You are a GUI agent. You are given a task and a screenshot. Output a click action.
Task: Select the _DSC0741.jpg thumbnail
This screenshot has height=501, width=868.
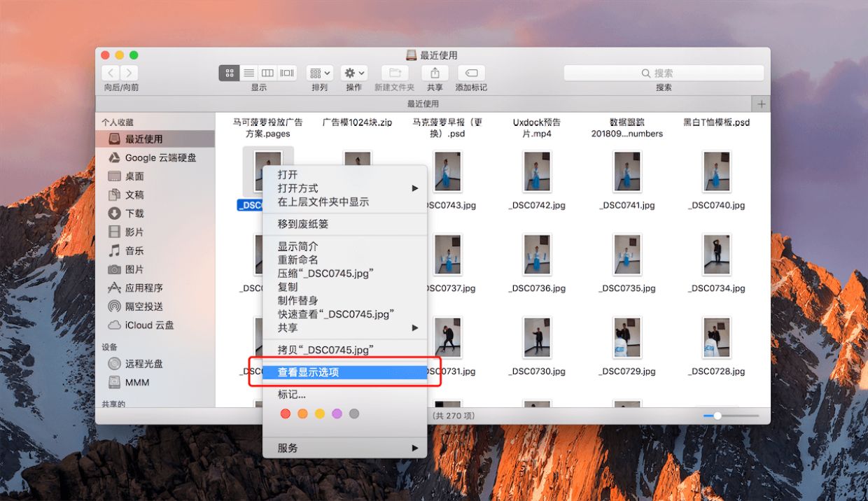627,171
